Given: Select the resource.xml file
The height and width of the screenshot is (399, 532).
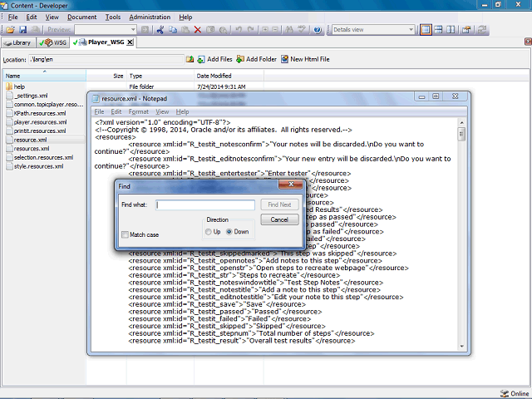Looking at the screenshot, I should click(x=30, y=140).
